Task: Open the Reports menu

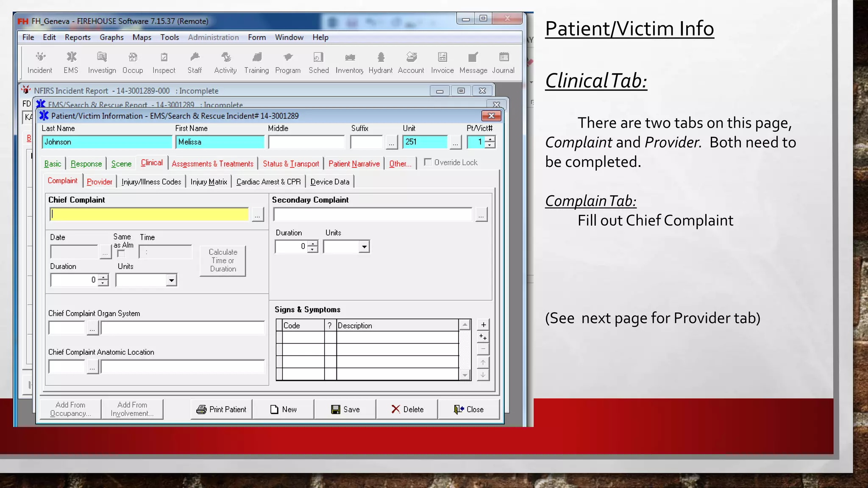Action: click(x=78, y=37)
